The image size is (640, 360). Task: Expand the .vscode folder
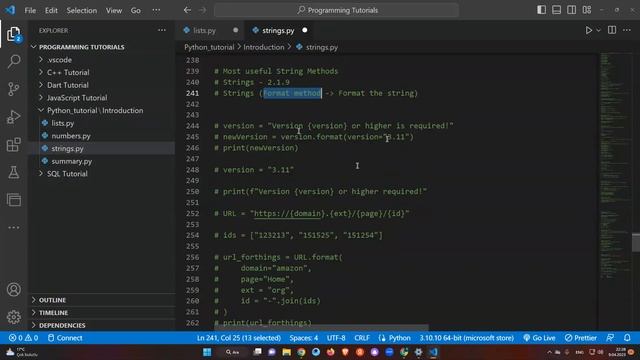[x=101, y=60]
